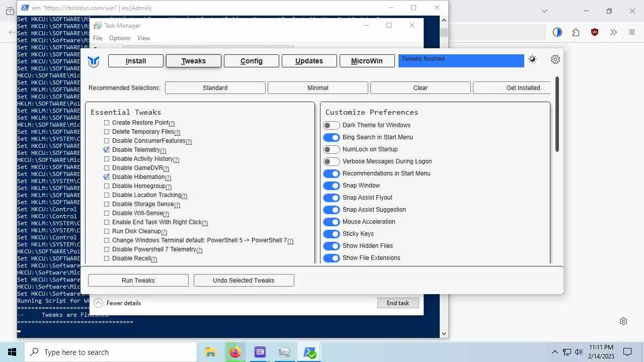Uncheck Disable Telemetry
The height and width of the screenshot is (362, 644).
[107, 150]
